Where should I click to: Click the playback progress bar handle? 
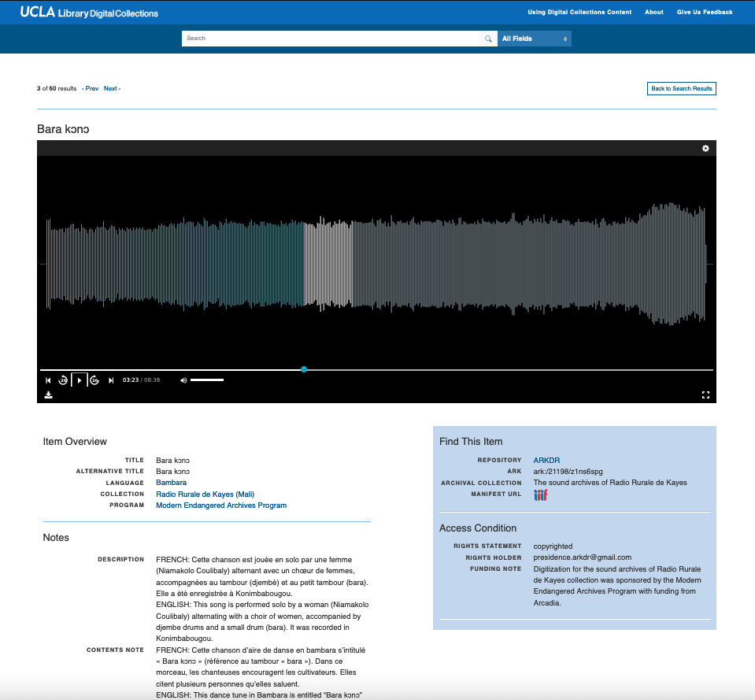tap(304, 369)
